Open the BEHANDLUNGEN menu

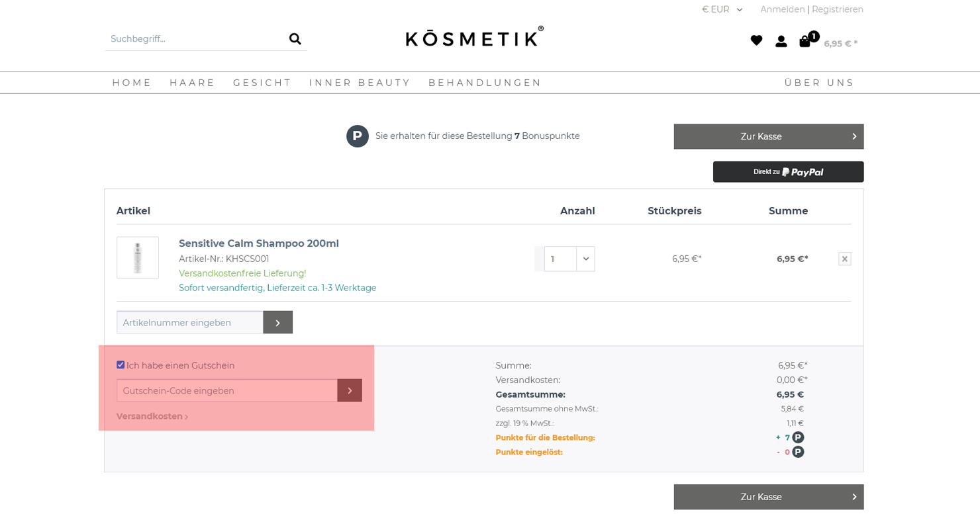tap(485, 83)
